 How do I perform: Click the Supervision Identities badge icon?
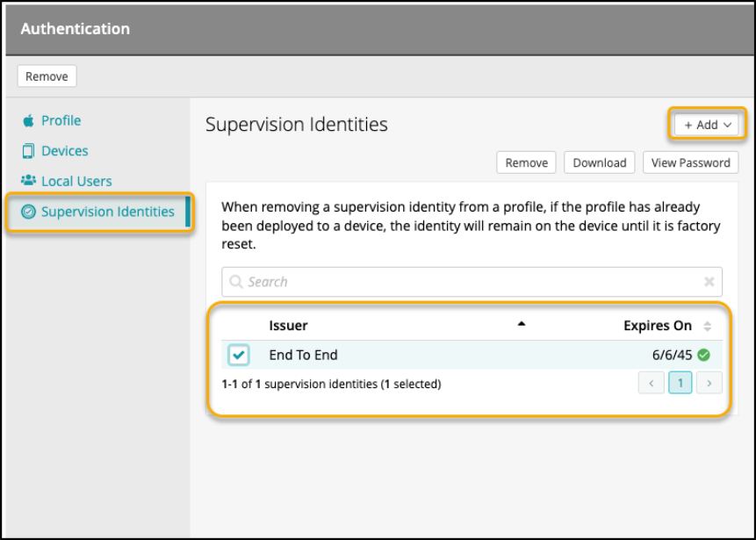[x=29, y=212]
